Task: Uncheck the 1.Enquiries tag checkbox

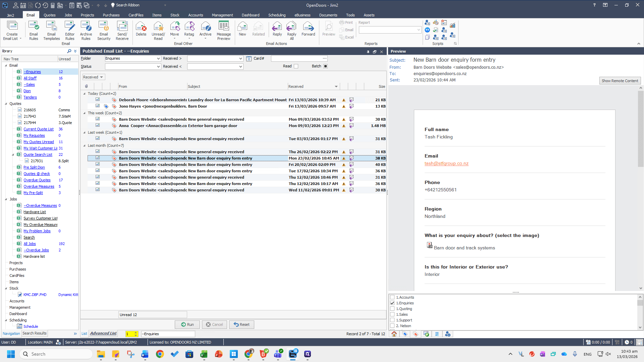Action: coord(392,303)
